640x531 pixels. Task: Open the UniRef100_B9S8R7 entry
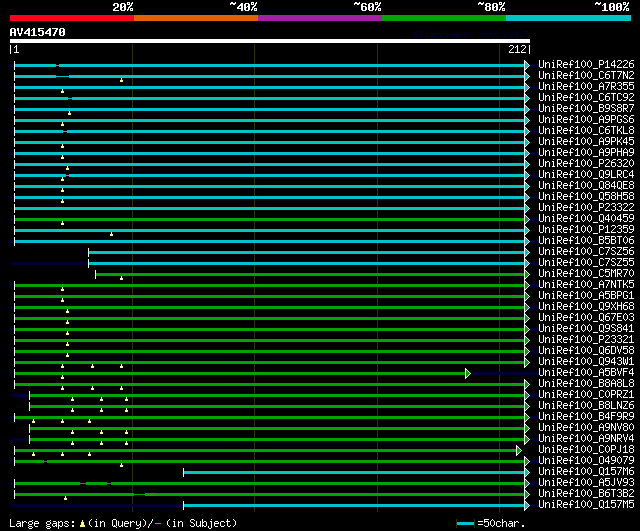click(x=586, y=108)
